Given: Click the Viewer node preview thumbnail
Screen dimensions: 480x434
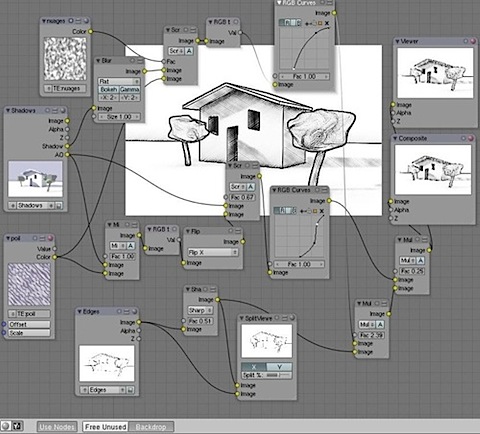Looking at the screenshot, I should tap(435, 73).
